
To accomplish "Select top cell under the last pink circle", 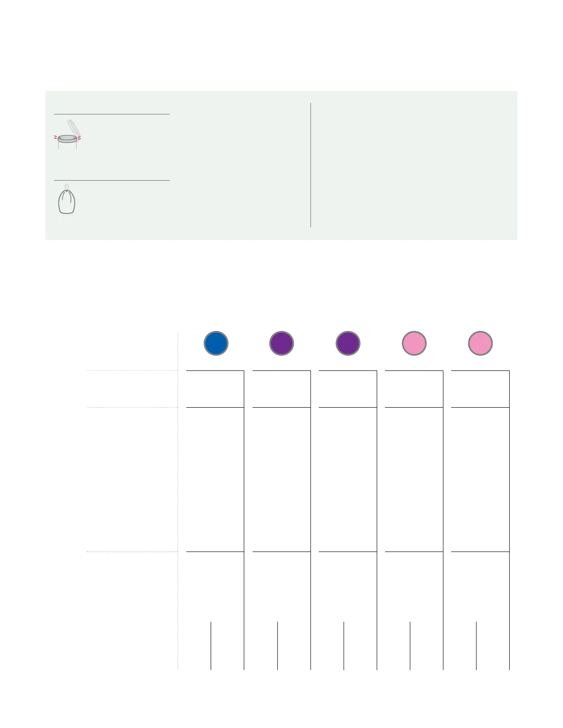I will [480, 389].
